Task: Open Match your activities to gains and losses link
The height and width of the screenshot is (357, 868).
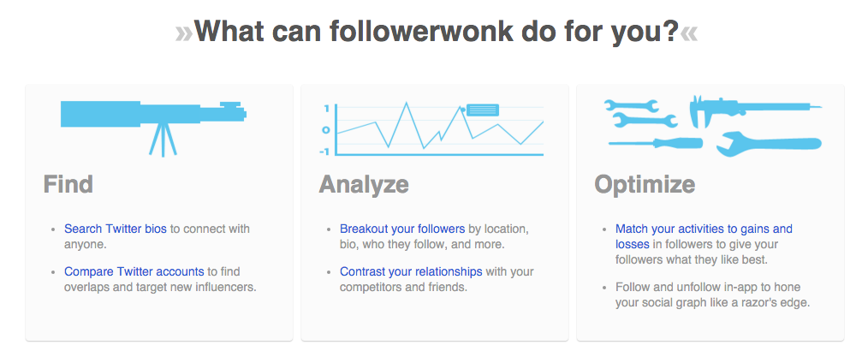Action: click(704, 236)
